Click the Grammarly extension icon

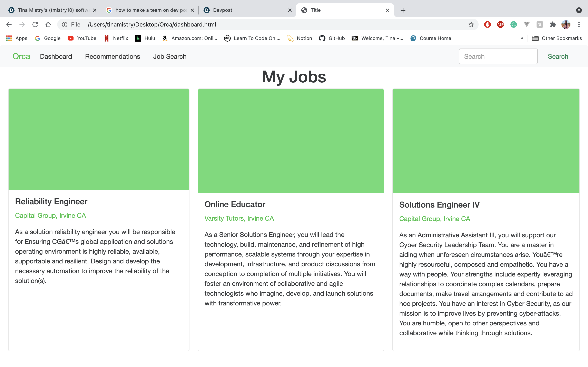[513, 24]
